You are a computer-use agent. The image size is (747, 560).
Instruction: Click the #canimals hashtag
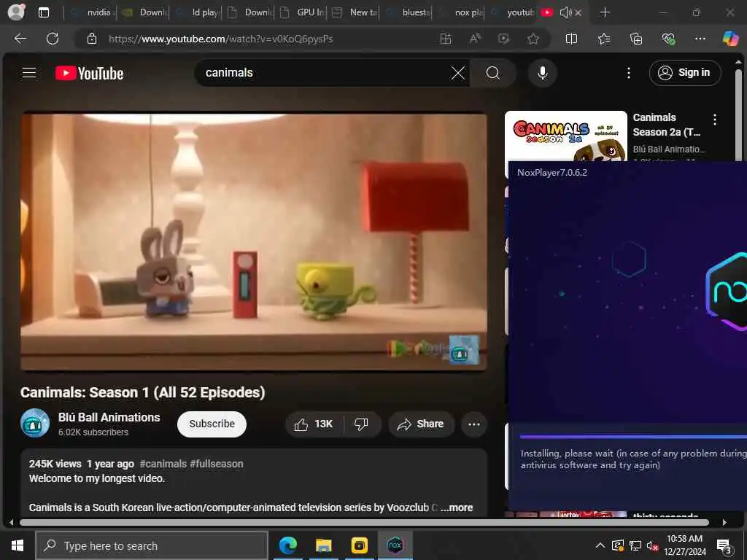[163, 464]
